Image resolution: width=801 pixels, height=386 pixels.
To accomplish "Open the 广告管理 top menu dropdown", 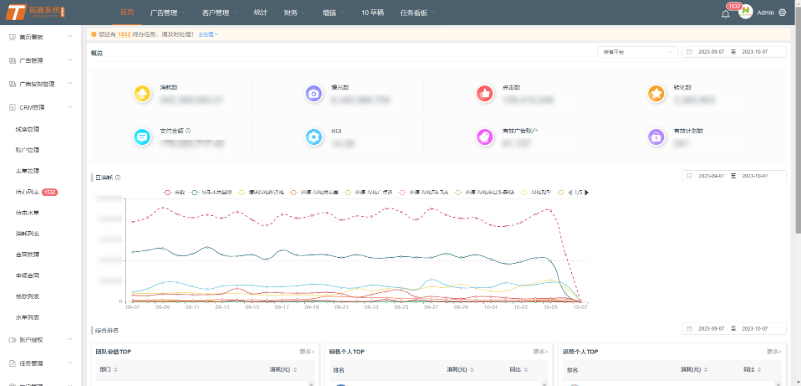I will point(168,13).
